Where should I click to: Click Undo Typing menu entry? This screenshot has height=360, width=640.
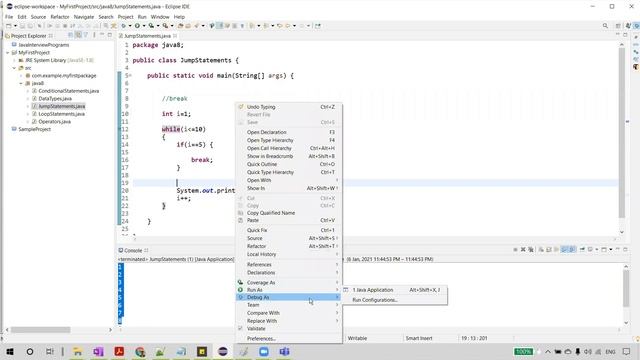(x=289, y=107)
